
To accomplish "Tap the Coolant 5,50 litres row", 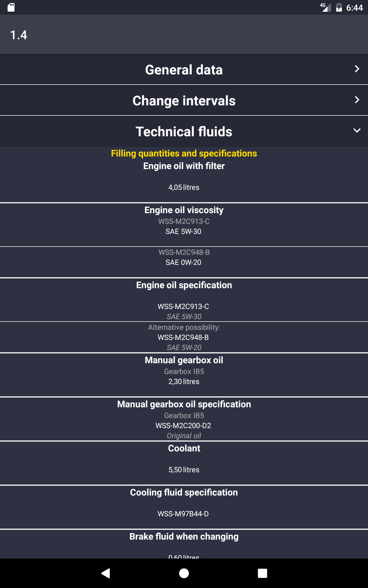I will coord(184,463).
